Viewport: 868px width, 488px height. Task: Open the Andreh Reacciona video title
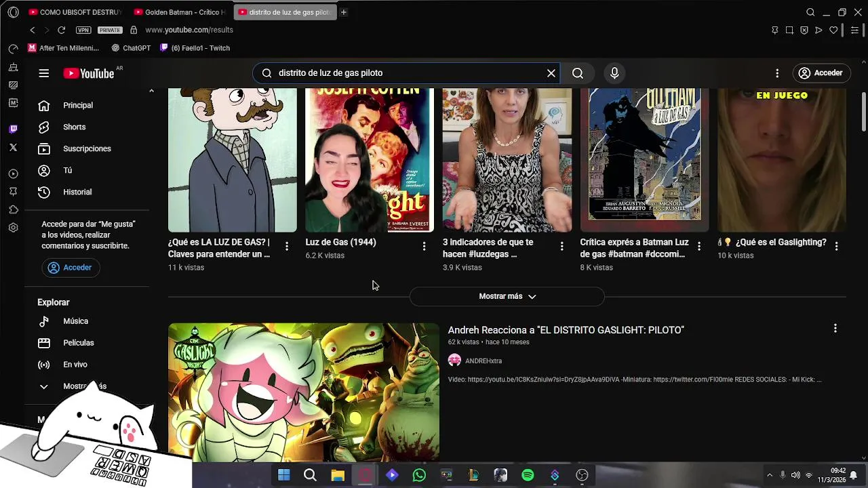click(566, 330)
